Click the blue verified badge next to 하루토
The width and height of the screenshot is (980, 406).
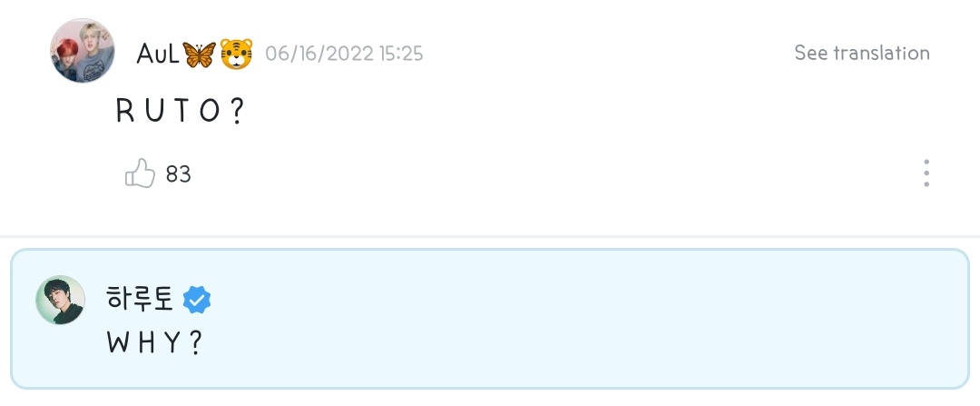tap(197, 301)
